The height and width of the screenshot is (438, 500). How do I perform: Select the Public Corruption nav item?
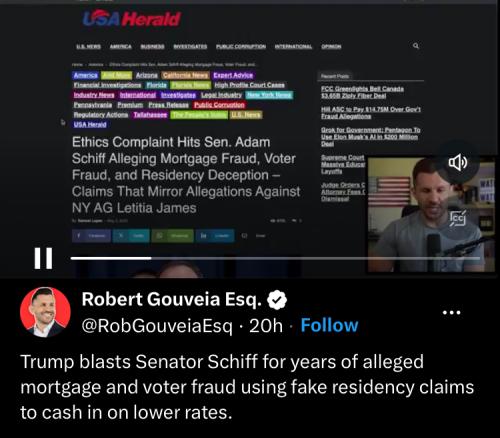click(241, 46)
